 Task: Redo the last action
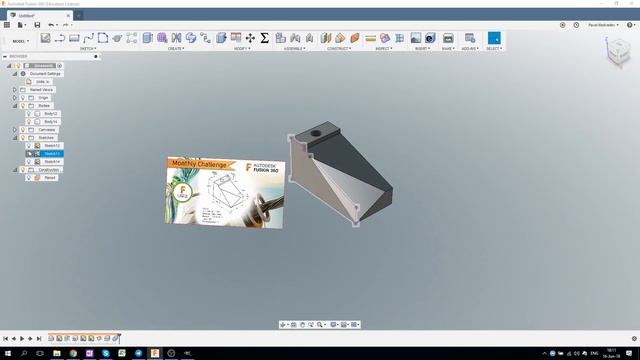click(65, 25)
